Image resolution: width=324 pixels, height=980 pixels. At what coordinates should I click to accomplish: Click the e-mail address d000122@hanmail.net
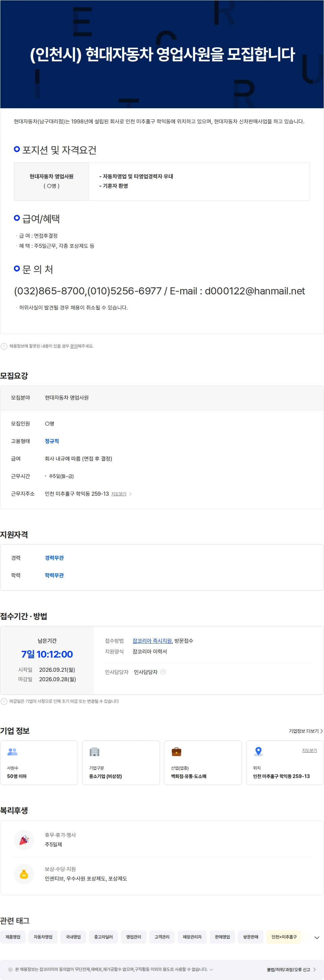tap(255, 291)
